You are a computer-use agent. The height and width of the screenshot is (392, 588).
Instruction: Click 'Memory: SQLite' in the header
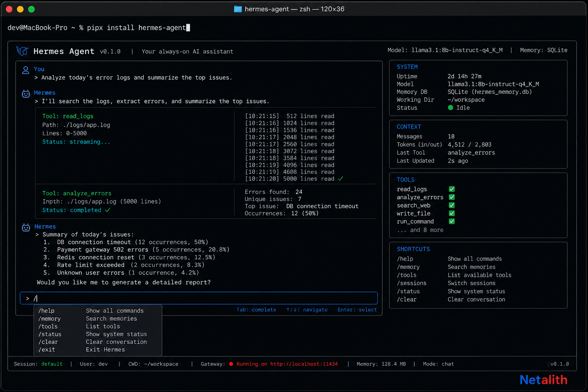pyautogui.click(x=544, y=50)
